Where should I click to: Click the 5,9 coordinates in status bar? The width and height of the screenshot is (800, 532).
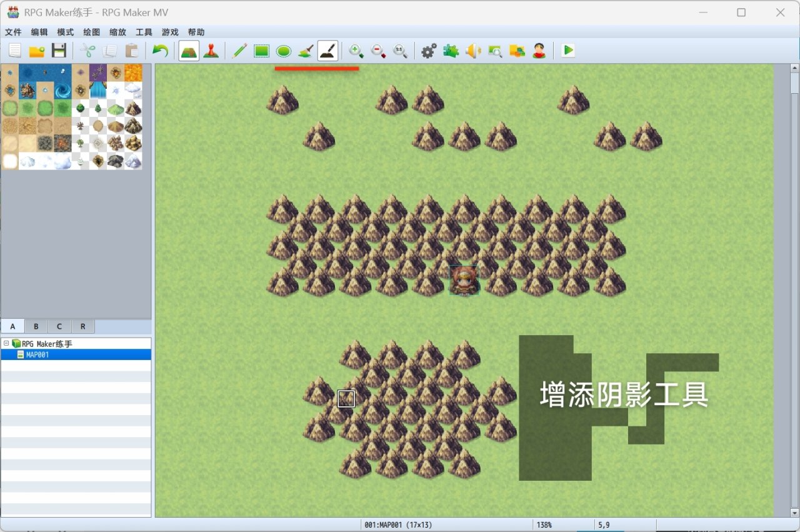point(604,525)
